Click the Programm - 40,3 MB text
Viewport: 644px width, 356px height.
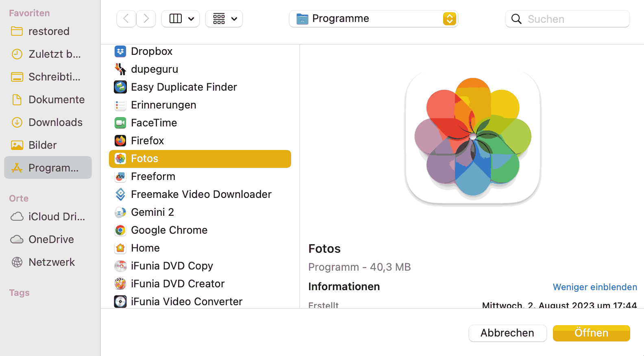pos(359,267)
